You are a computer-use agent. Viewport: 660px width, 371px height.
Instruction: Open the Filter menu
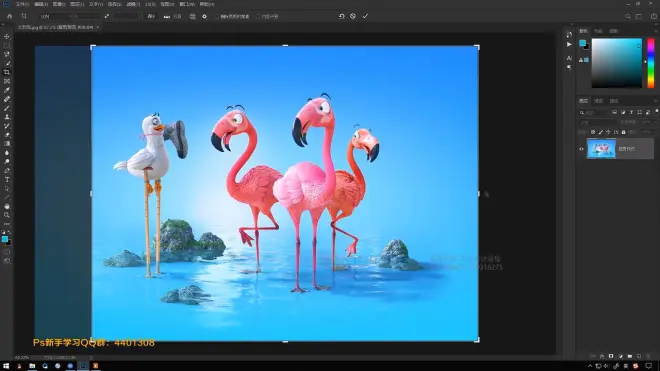click(133, 4)
